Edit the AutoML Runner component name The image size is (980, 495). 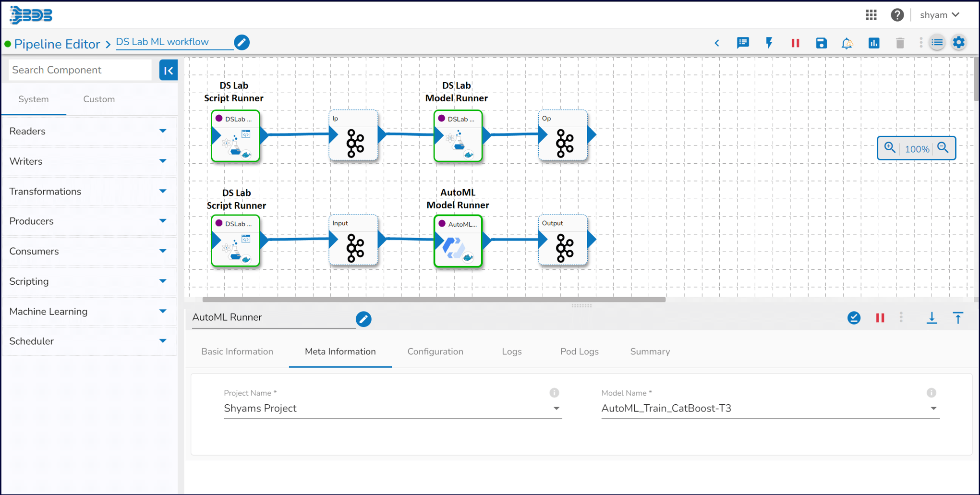click(363, 319)
